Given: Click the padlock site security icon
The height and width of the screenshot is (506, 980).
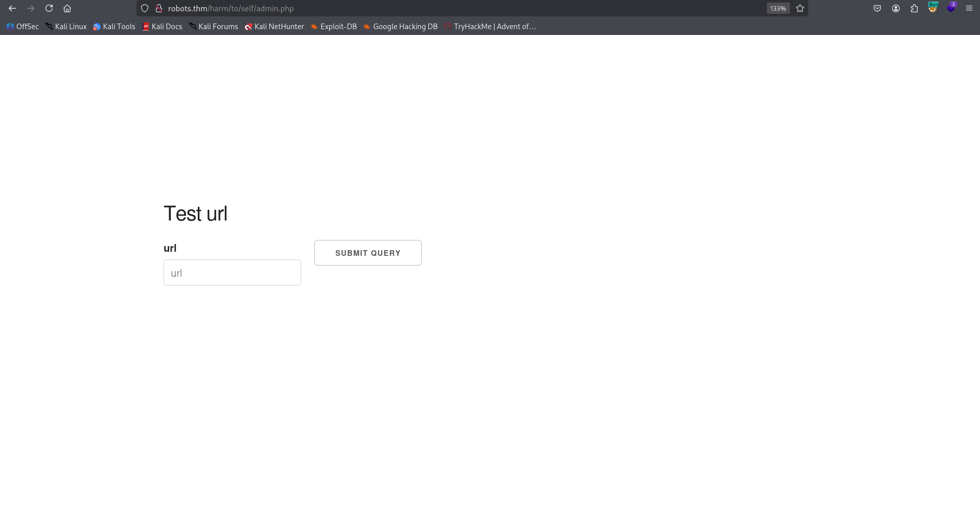Looking at the screenshot, I should (159, 8).
